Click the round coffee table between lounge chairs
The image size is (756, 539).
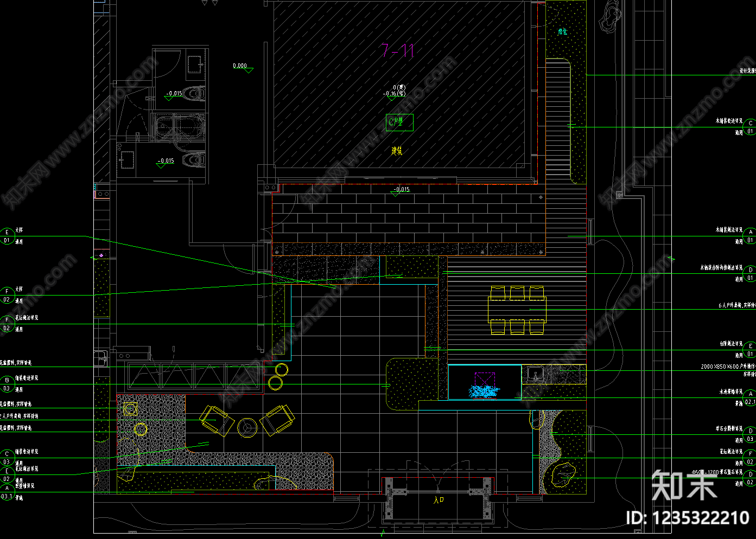coord(247,427)
